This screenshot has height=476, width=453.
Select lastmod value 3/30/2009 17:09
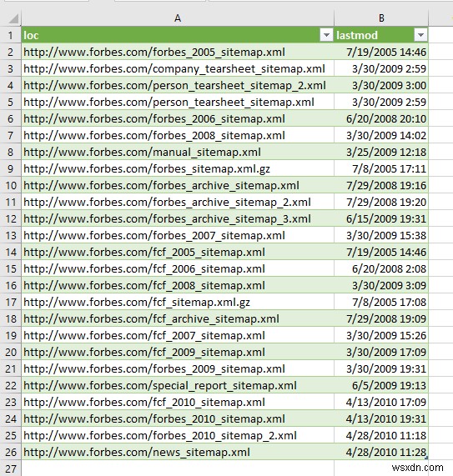click(381, 352)
